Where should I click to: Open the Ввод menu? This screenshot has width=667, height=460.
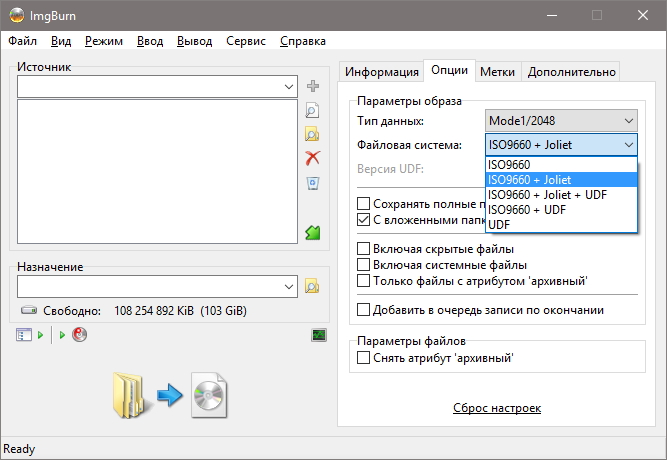tap(150, 41)
